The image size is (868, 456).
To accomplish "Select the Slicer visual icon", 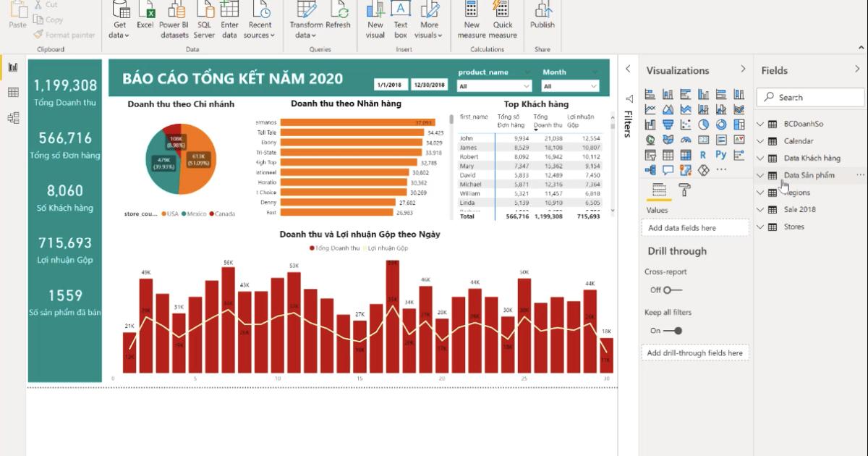I will 650,155.
